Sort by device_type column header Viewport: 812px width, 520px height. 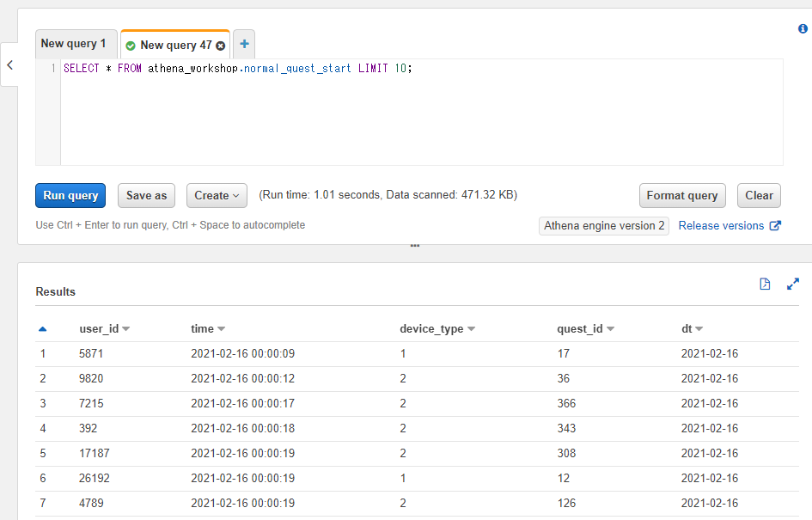(x=437, y=329)
